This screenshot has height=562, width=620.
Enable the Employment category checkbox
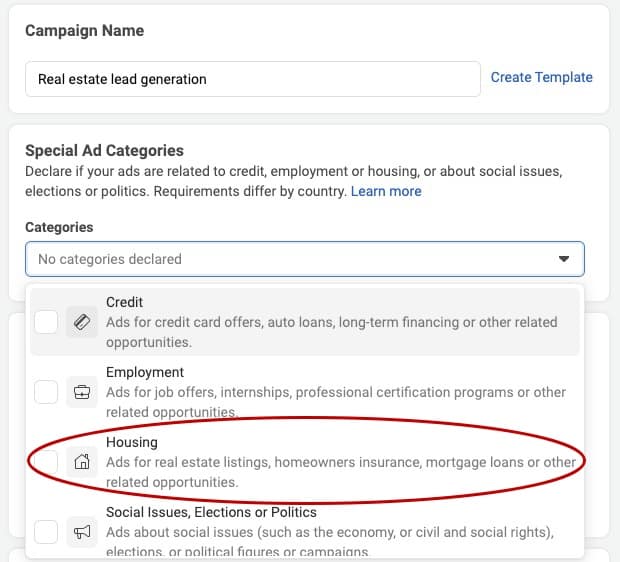[46, 392]
